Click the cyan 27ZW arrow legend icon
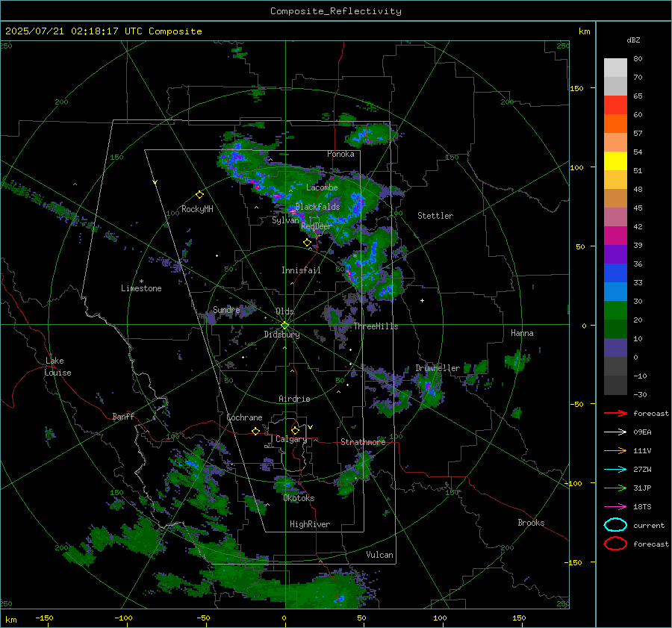Screen dimensions: 672x628 615,470
